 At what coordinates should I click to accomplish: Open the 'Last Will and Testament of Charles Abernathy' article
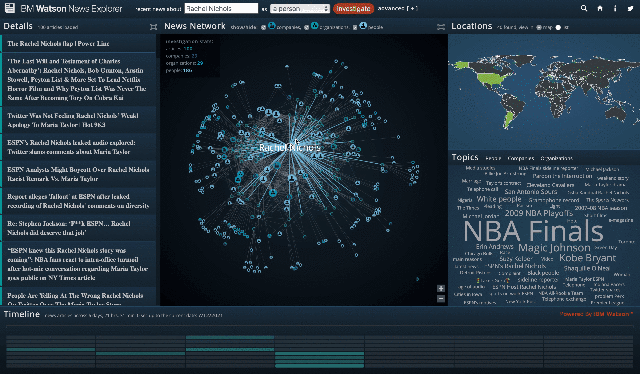[x=78, y=79]
